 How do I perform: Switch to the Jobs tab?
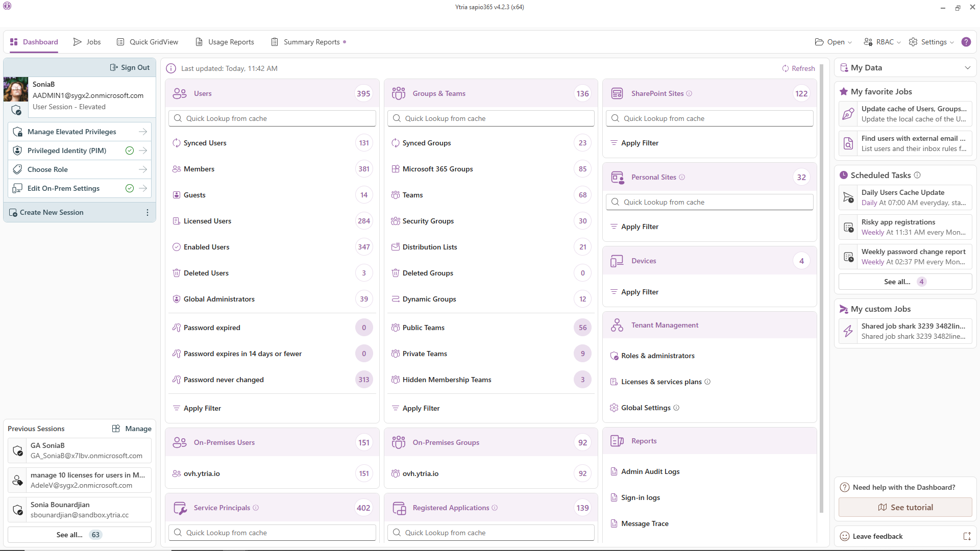(x=87, y=42)
